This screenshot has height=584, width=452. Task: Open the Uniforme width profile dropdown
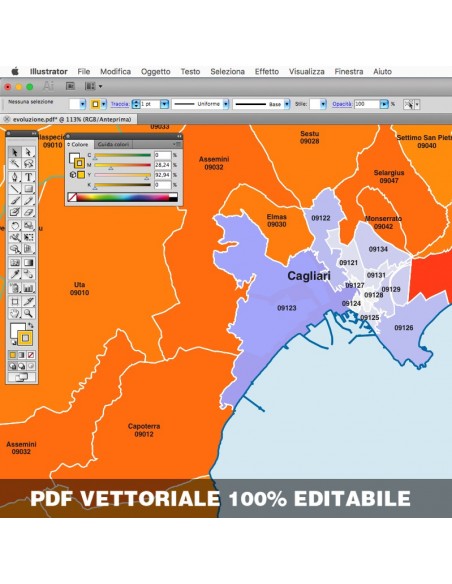226,104
